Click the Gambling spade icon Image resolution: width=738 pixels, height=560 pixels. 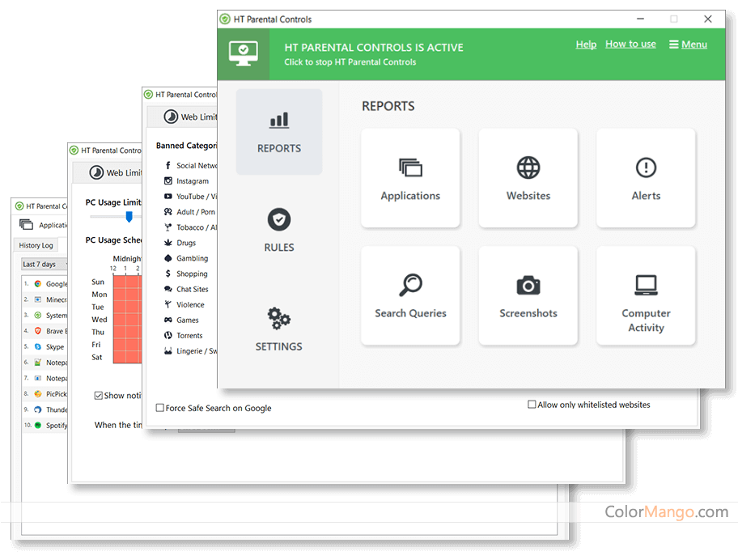click(x=168, y=258)
